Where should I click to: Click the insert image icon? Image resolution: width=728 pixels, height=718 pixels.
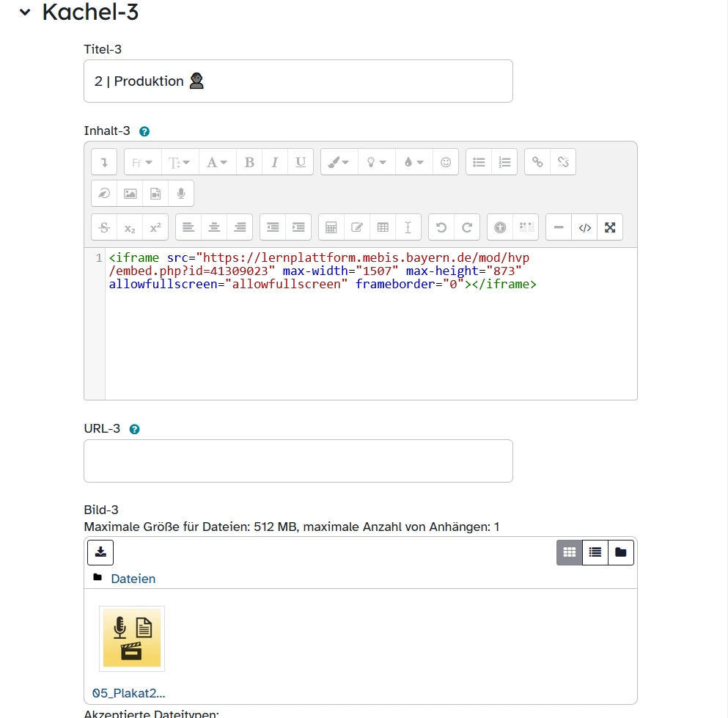pyautogui.click(x=130, y=194)
